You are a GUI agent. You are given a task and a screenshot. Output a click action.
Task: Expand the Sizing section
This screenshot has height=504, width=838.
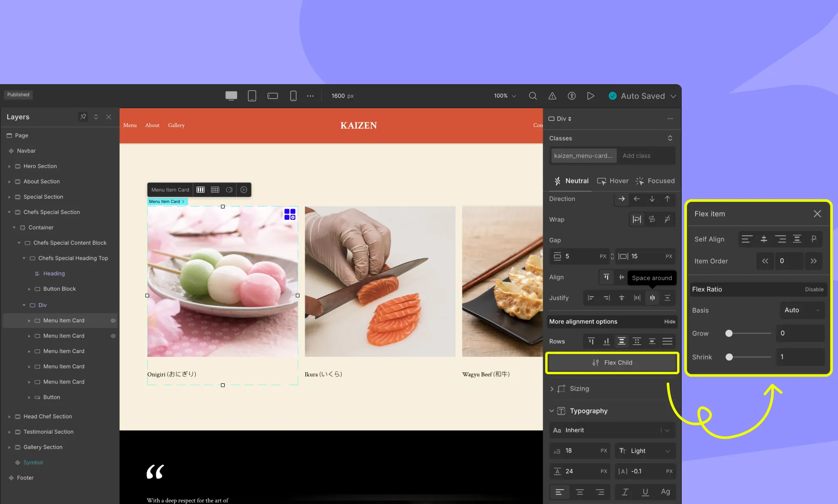click(552, 389)
